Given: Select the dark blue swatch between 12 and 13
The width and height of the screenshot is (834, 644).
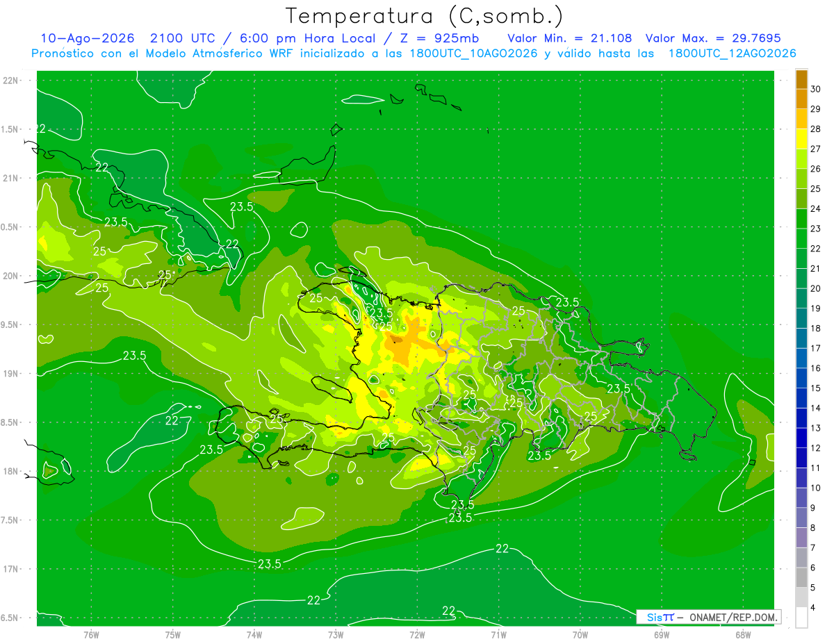Looking at the screenshot, I should point(801,438).
